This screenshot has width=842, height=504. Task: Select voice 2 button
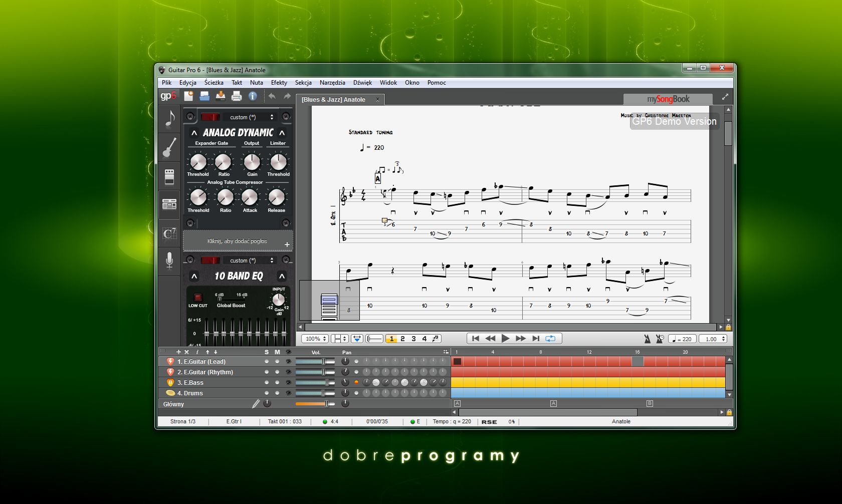point(402,339)
